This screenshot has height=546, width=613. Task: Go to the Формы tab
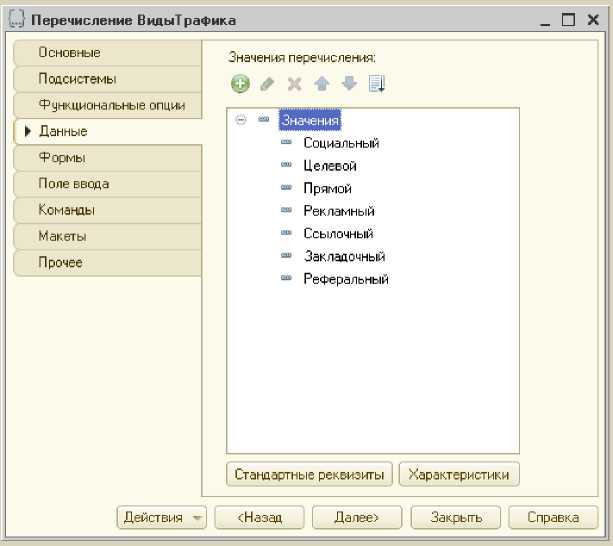pyautogui.click(x=61, y=157)
